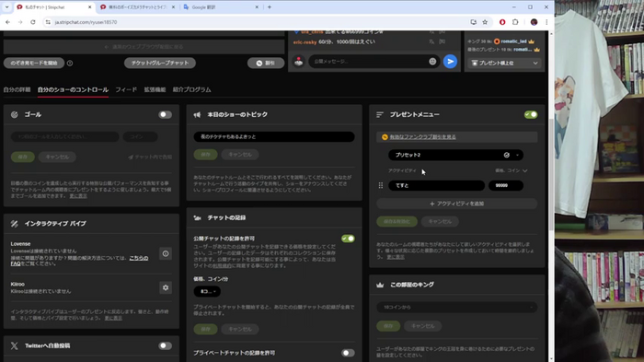Click the goal description input field
This screenshot has height=362, width=644.
tap(65, 136)
